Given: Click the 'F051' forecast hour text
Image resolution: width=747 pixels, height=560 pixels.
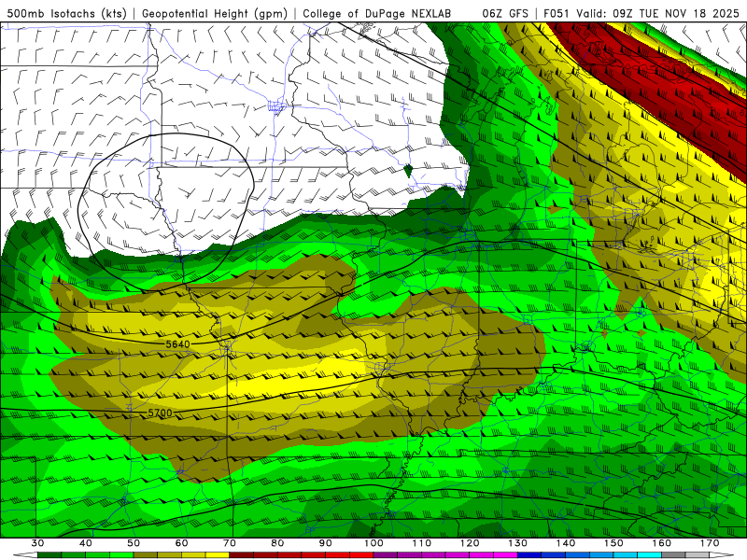Looking at the screenshot, I should pos(557,14).
